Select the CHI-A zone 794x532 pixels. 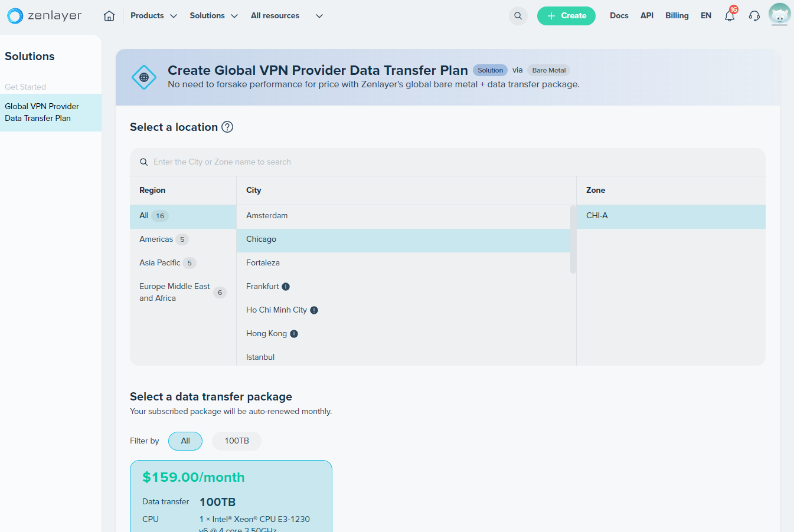point(671,216)
